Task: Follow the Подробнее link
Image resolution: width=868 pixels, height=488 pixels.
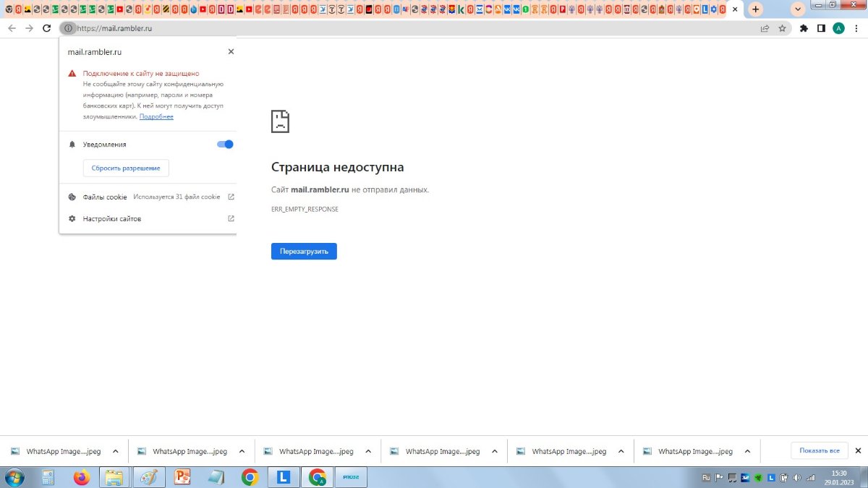Action: [x=156, y=116]
